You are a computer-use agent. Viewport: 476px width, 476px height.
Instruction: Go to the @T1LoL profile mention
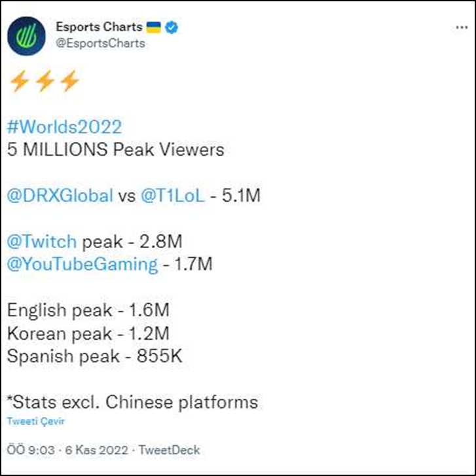pyautogui.click(x=174, y=196)
